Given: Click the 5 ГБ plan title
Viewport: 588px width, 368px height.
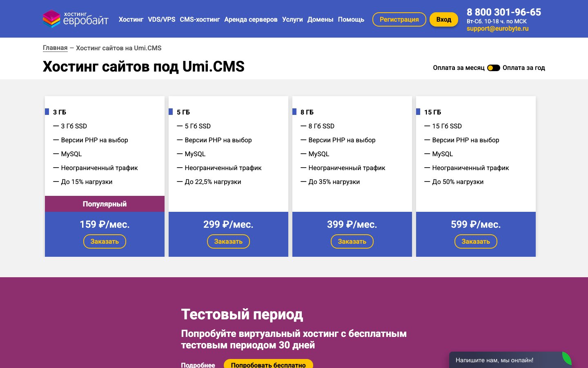Looking at the screenshot, I should [183, 112].
